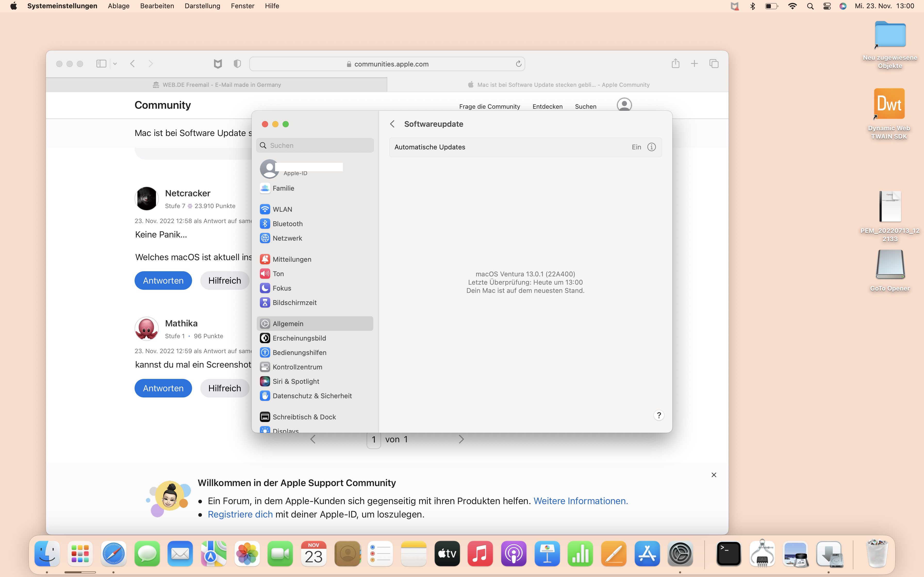924x577 pixels.
Task: Open Siri & Spotlight settings
Action: (x=295, y=381)
